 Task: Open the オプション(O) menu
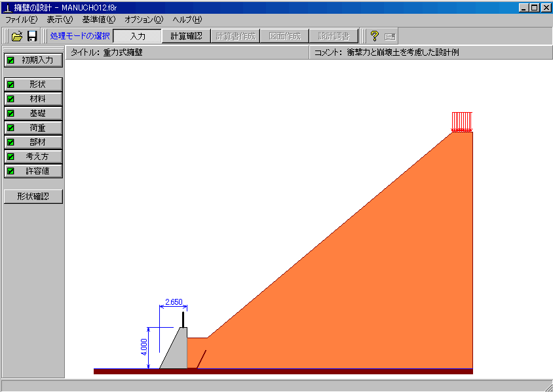(144, 20)
